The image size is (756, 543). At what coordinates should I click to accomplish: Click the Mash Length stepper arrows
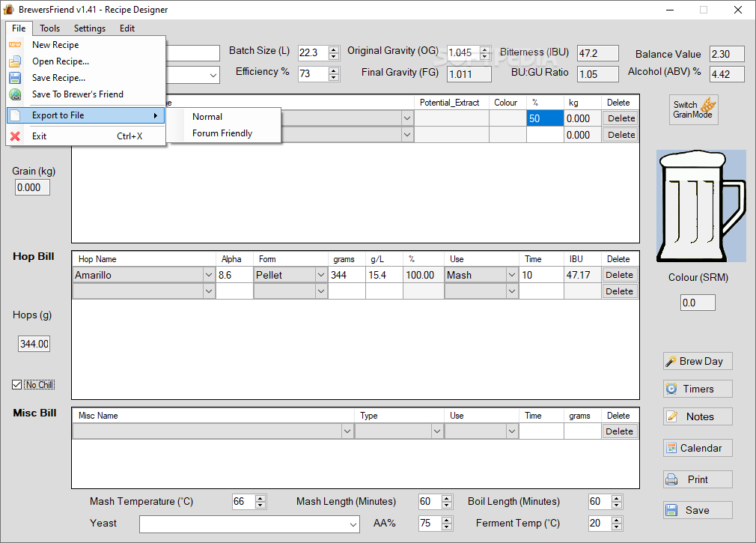click(447, 502)
